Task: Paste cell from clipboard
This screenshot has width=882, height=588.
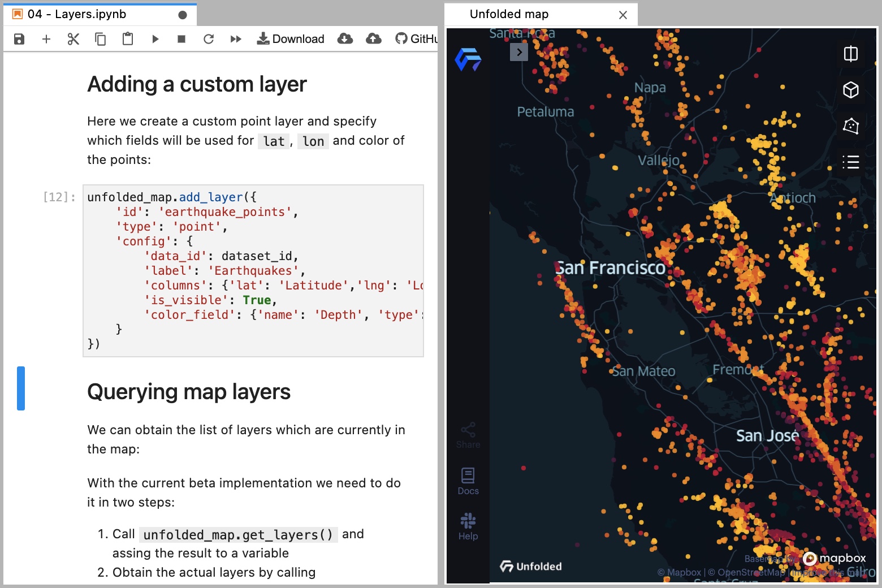Action: click(128, 39)
